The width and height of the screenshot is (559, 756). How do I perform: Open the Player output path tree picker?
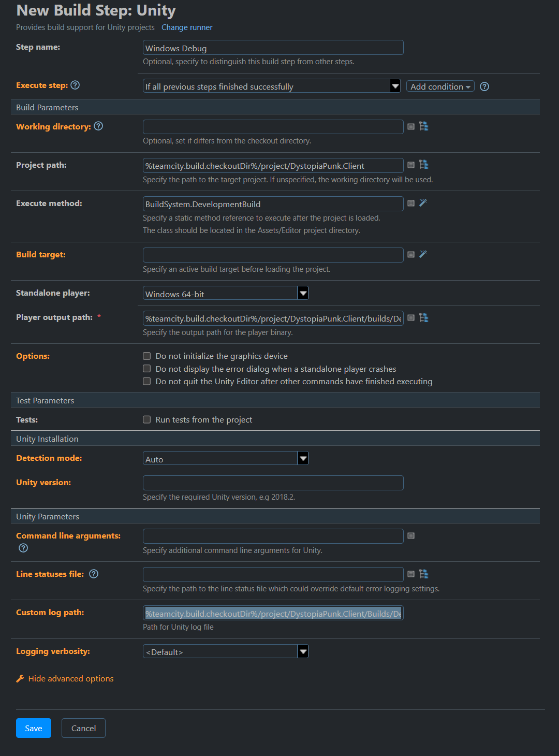423,318
